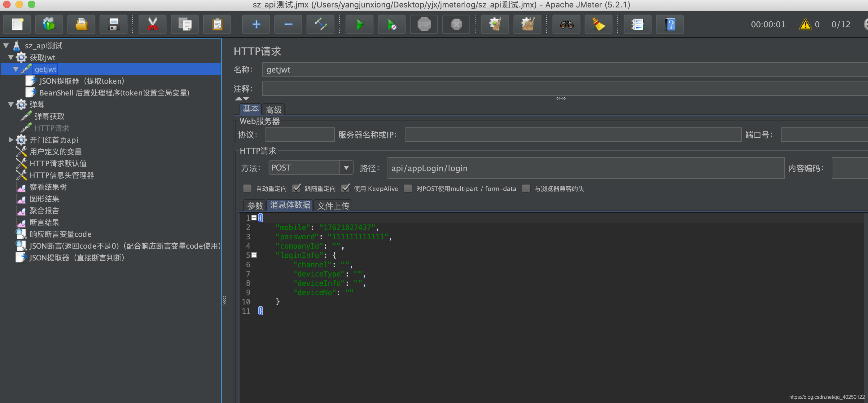Uncheck the 跟随重定向 checkbox
868x403 pixels.
[296, 188]
